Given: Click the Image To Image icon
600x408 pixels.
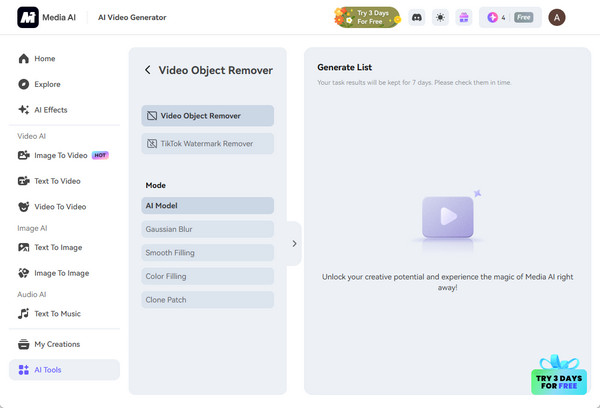Looking at the screenshot, I should (24, 273).
